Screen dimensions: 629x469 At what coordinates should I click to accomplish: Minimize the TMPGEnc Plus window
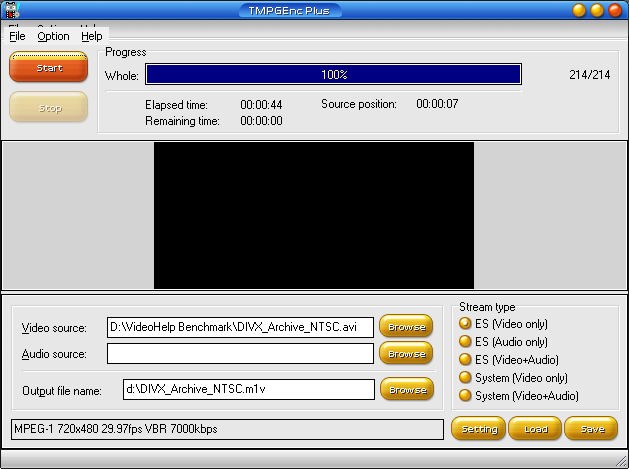(x=579, y=10)
